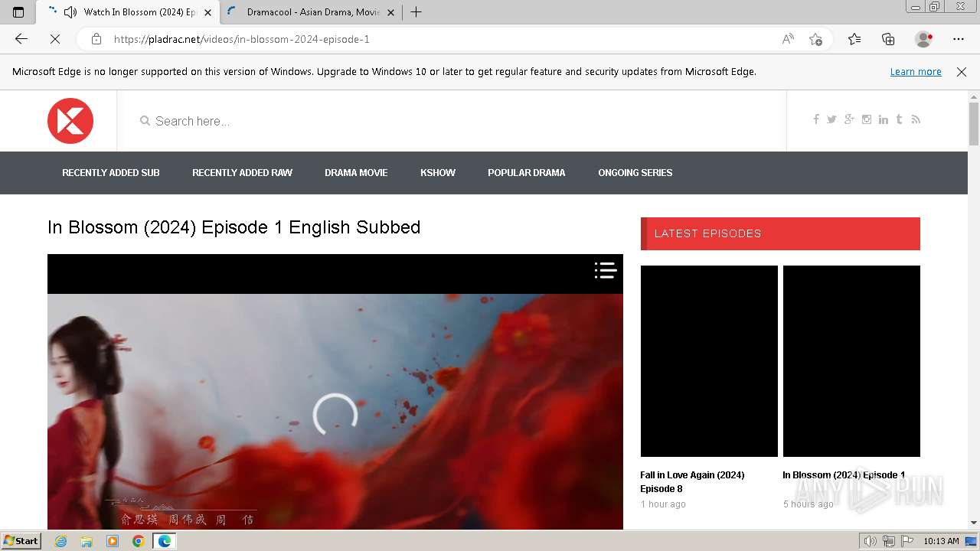
Task: Open the Google Plus social icon
Action: (849, 119)
